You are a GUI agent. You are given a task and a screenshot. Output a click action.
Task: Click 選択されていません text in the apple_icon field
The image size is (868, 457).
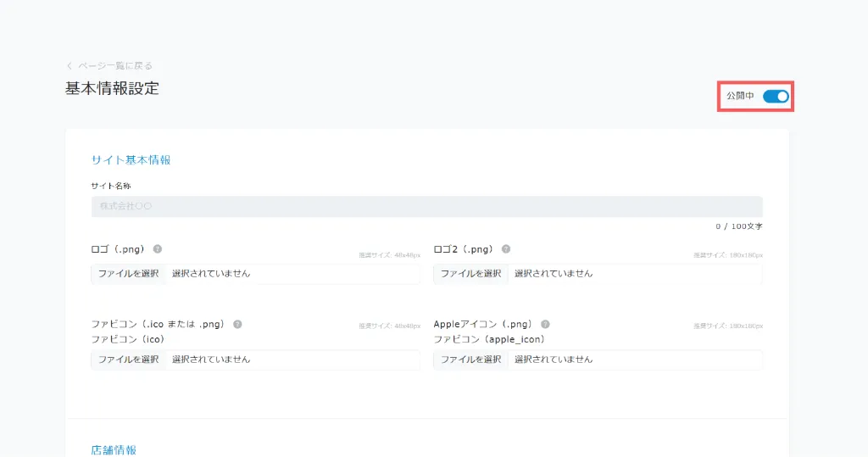(x=554, y=359)
